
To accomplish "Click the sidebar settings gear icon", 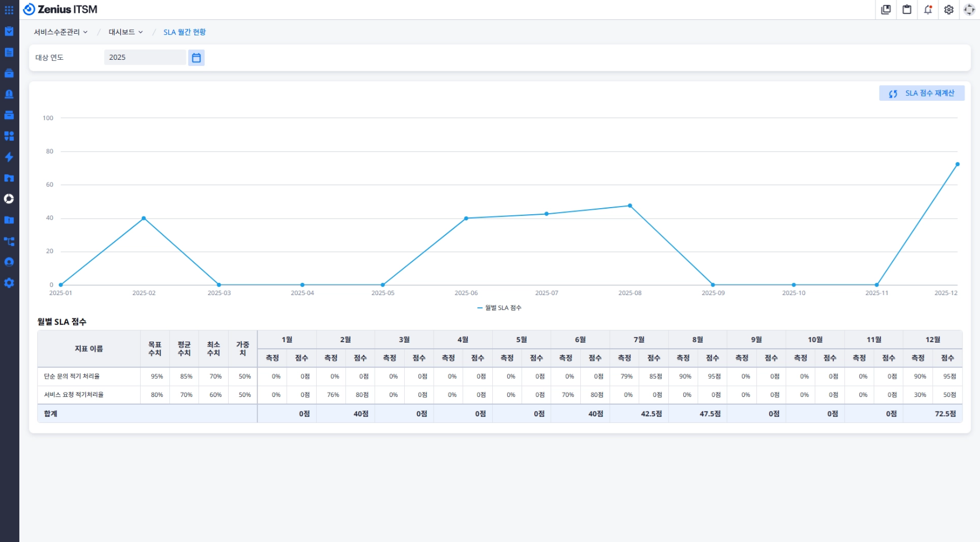I will 9,283.
